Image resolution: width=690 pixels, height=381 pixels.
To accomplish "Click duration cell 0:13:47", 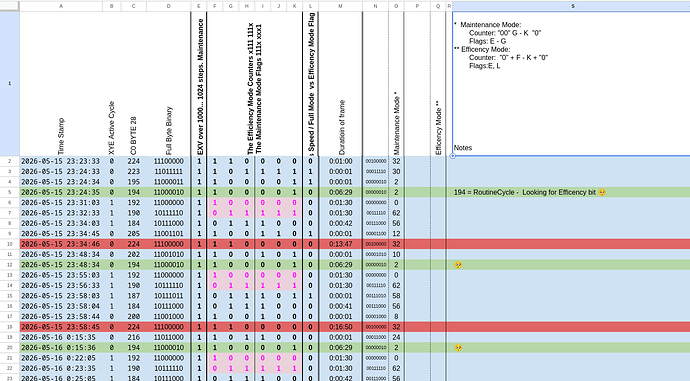I will click(340, 244).
